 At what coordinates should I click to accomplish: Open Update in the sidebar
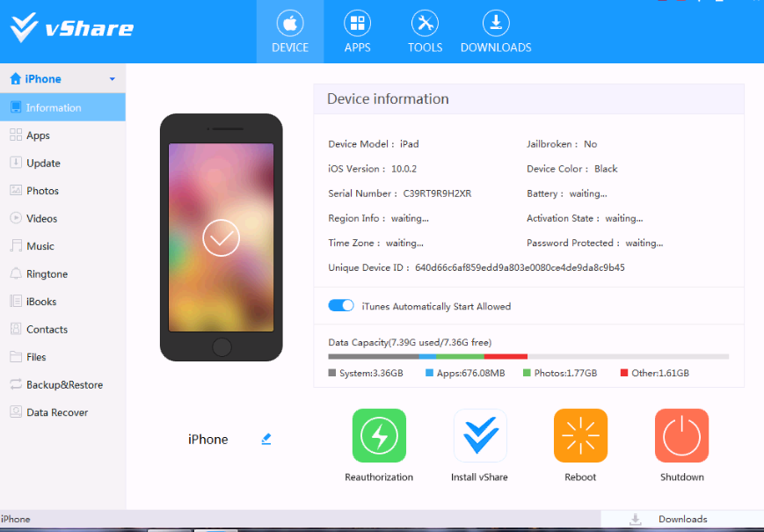click(x=62, y=164)
